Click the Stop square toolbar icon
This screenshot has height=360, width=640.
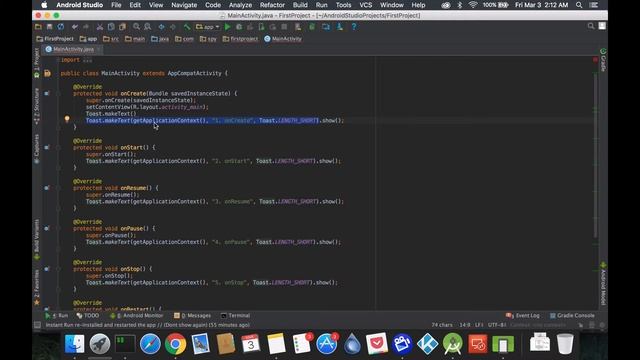coord(284,27)
